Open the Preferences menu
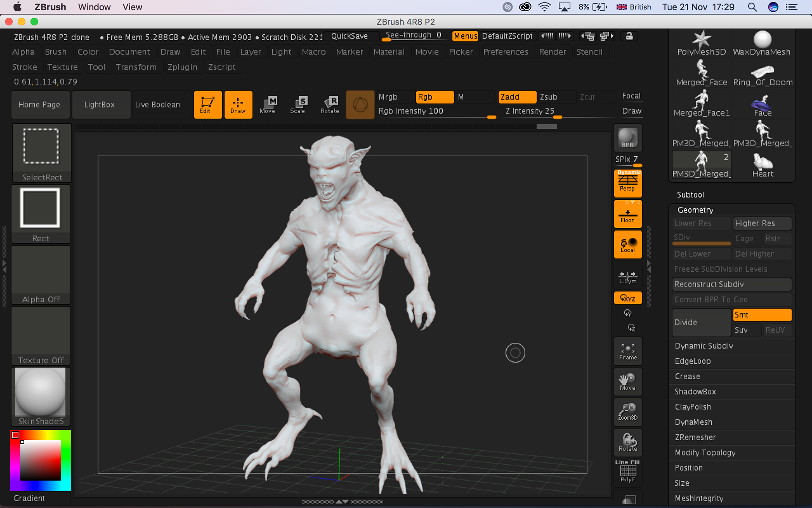The image size is (812, 508). tap(505, 52)
